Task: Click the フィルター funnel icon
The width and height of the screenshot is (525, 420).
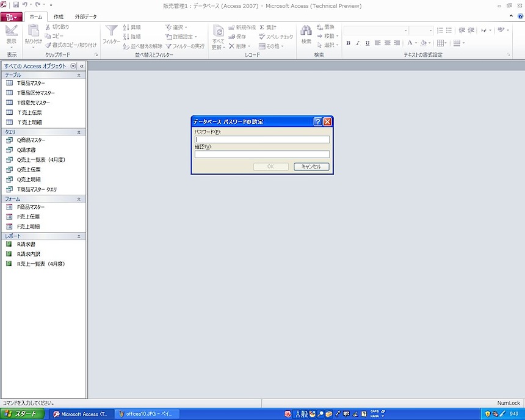Action: 112,31
